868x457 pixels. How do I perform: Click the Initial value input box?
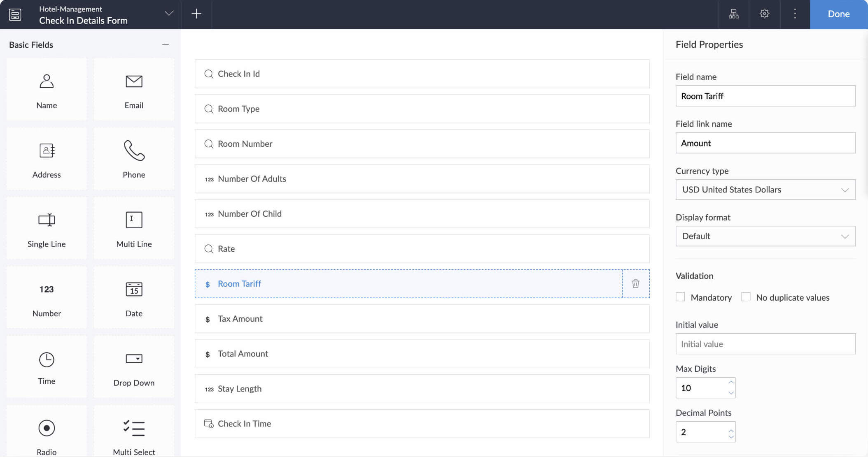(x=765, y=344)
